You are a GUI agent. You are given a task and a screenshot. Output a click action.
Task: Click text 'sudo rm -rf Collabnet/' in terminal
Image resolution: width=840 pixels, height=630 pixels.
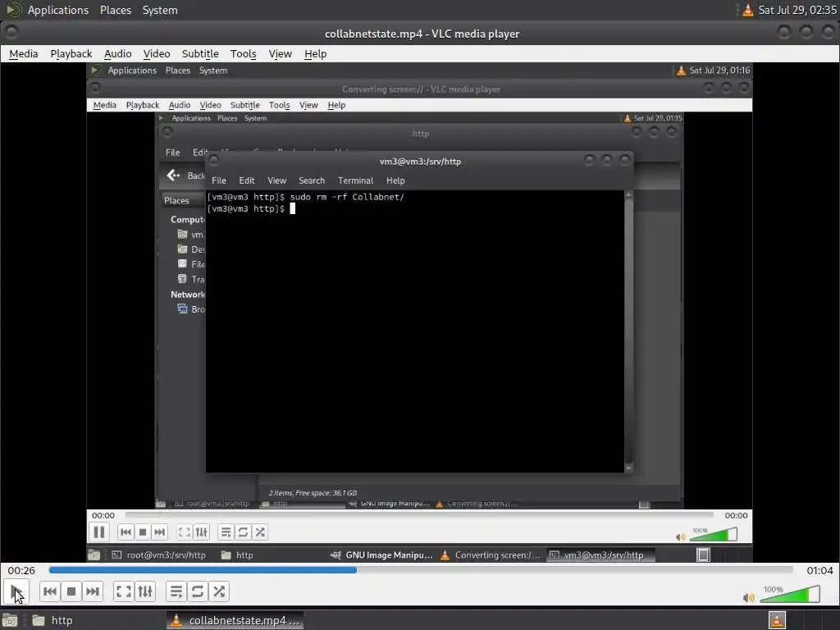347,197
